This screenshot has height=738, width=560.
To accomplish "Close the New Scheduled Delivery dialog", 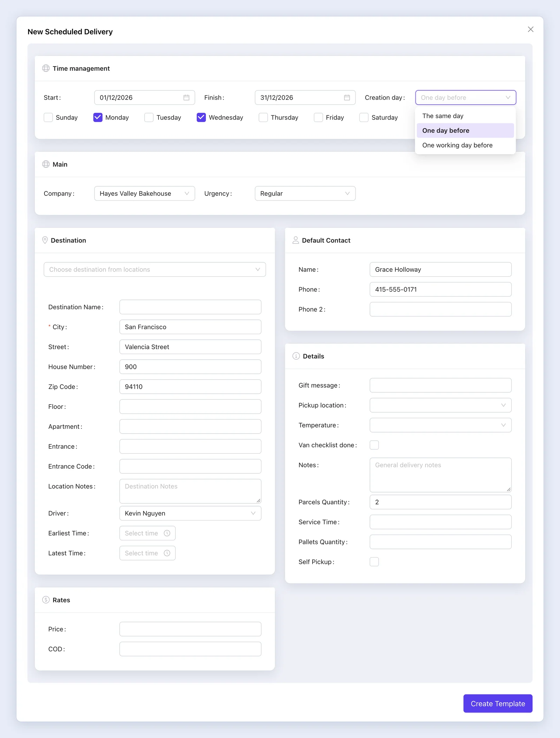I will pos(531,29).
